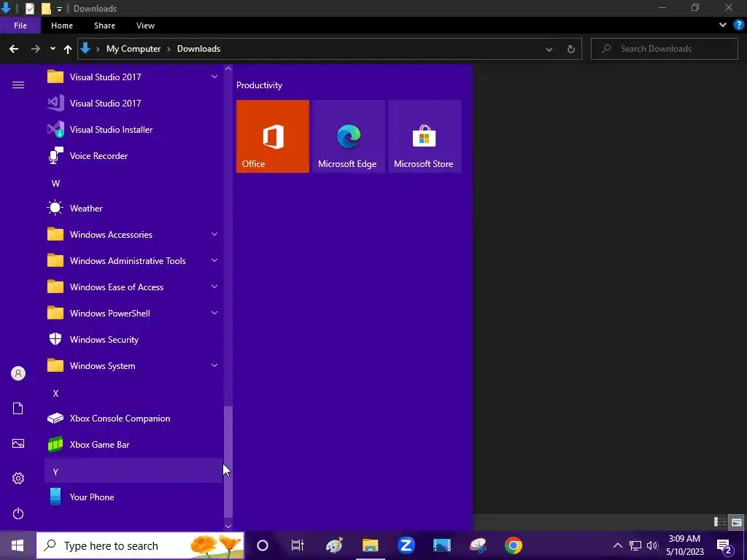Open Pictures from Start sidebar
The width and height of the screenshot is (747, 560).
[x=18, y=443]
